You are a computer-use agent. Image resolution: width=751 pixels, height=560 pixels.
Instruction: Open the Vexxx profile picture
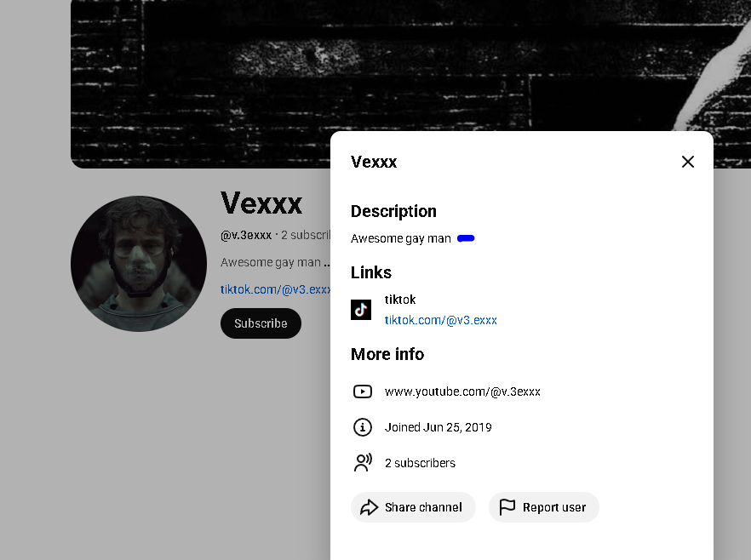[x=139, y=264]
